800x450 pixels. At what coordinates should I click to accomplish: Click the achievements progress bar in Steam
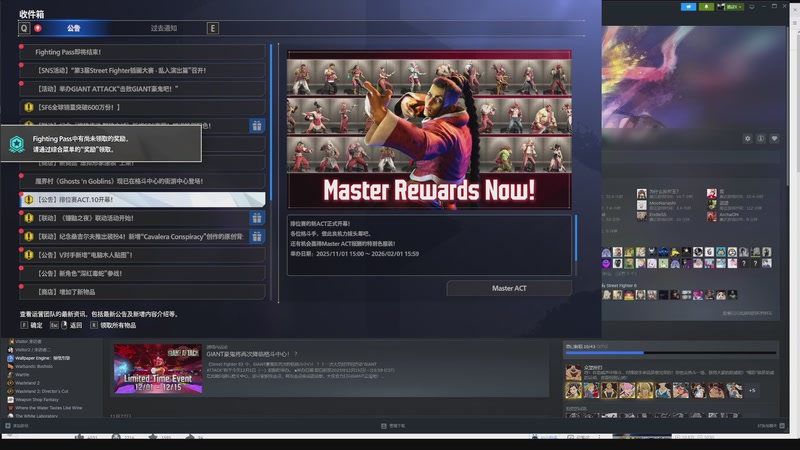pyautogui.click(x=671, y=353)
